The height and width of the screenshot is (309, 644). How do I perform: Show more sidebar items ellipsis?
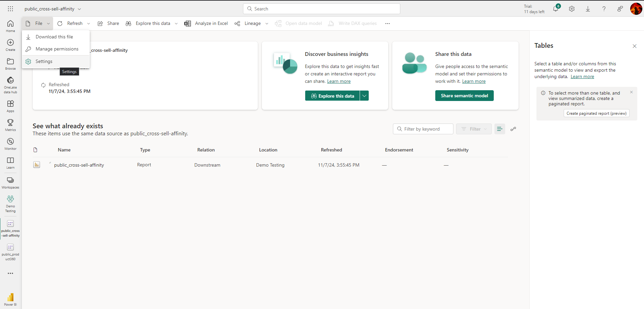click(10, 273)
